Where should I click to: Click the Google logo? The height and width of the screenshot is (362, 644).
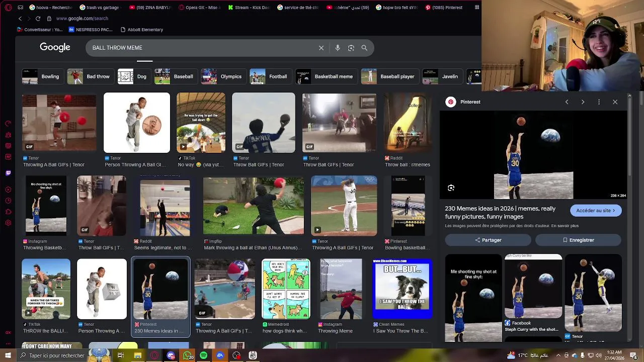pos(55,47)
